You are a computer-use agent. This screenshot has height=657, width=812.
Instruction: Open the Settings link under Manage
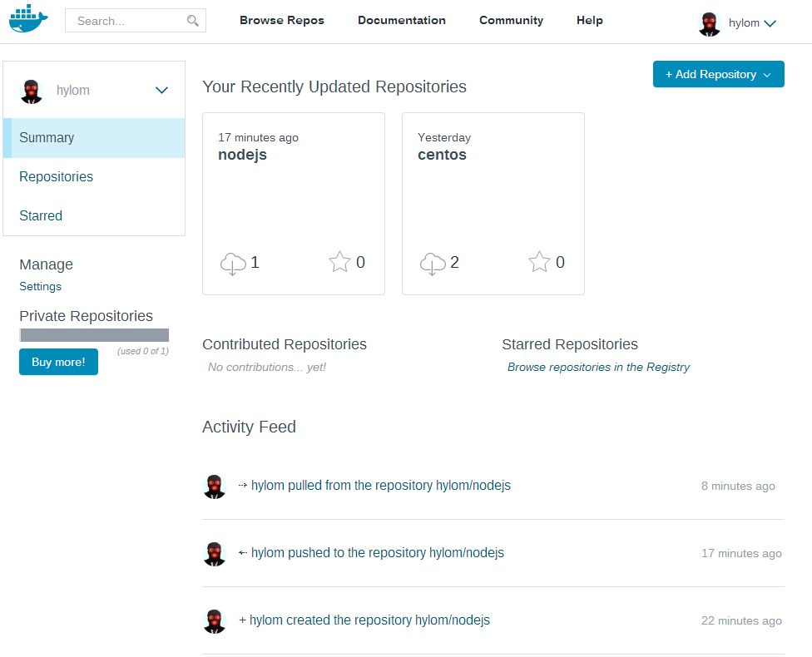click(x=41, y=286)
